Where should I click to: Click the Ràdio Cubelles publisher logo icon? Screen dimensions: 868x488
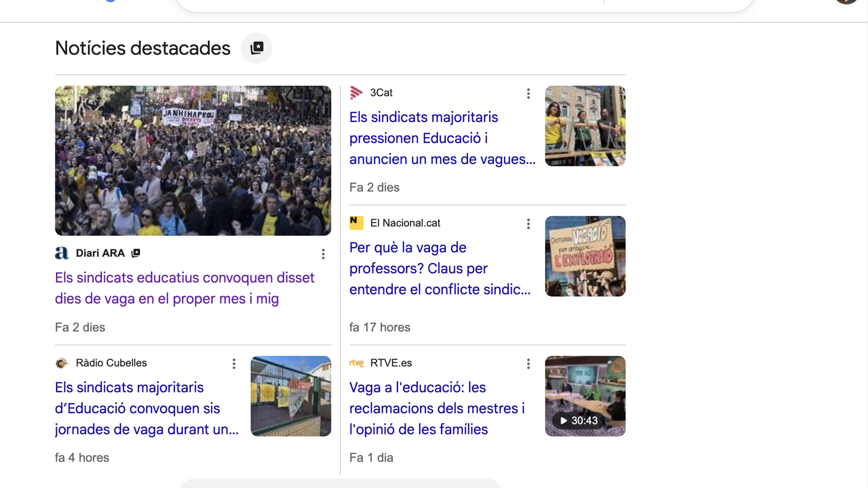point(61,363)
